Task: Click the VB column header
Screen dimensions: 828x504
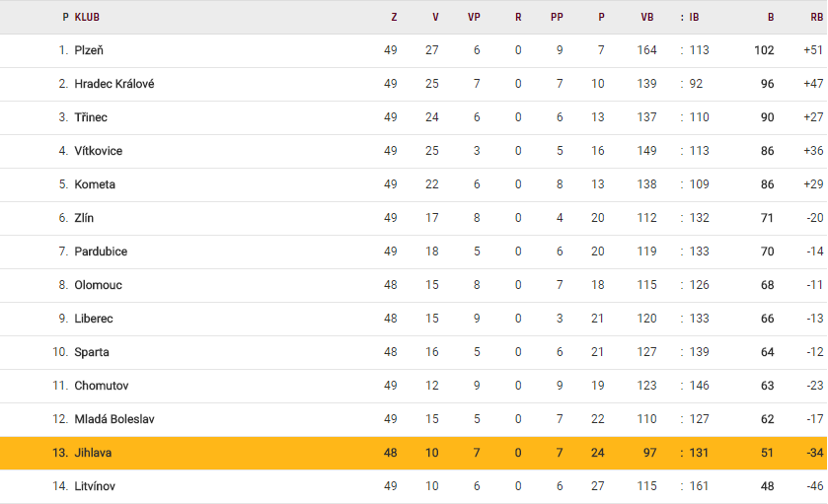Action: click(x=647, y=17)
